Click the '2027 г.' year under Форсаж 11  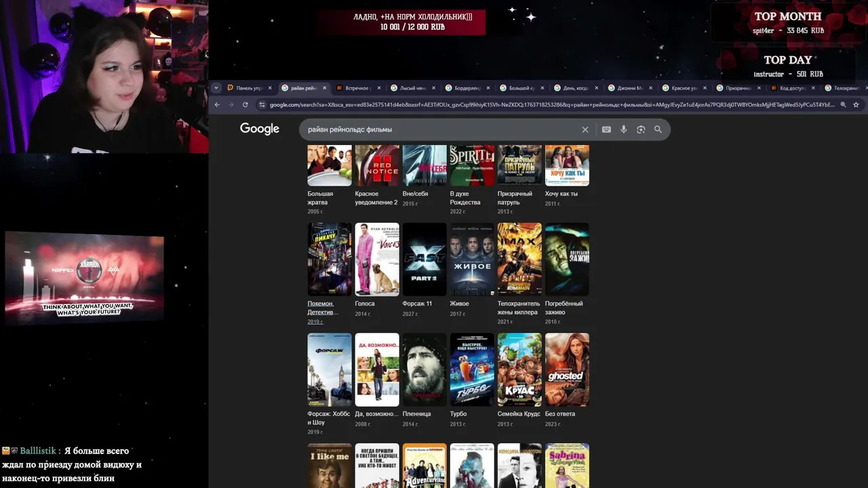click(x=410, y=313)
